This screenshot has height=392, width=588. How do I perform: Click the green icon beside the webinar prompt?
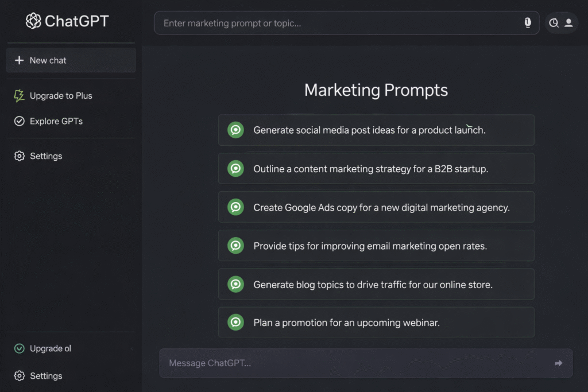tap(235, 322)
